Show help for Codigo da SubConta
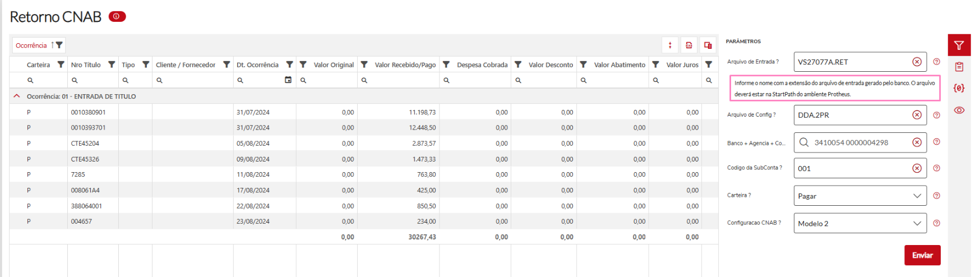This screenshot has width=980, height=277. 936,168
